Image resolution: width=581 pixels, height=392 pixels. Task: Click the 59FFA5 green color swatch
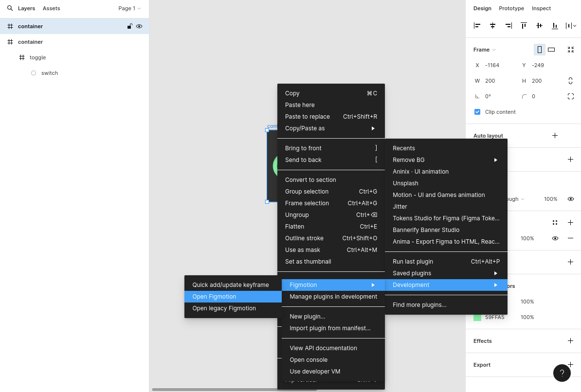click(x=477, y=317)
